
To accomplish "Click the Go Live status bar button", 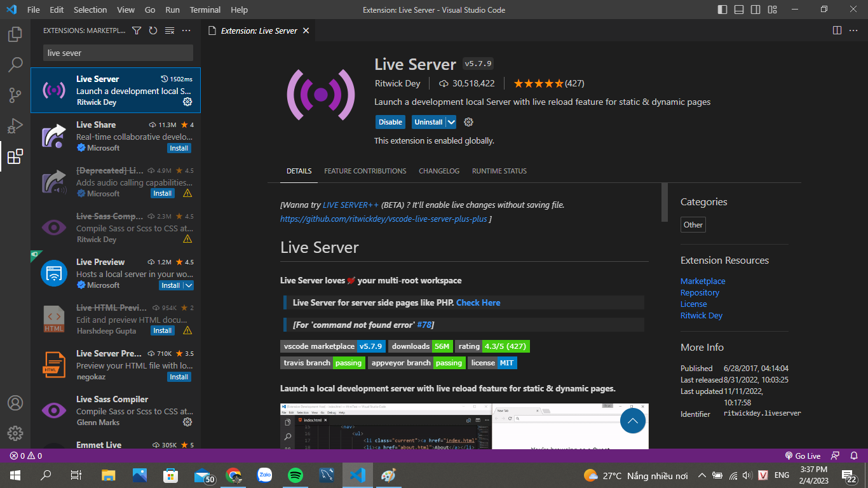I will tap(803, 456).
